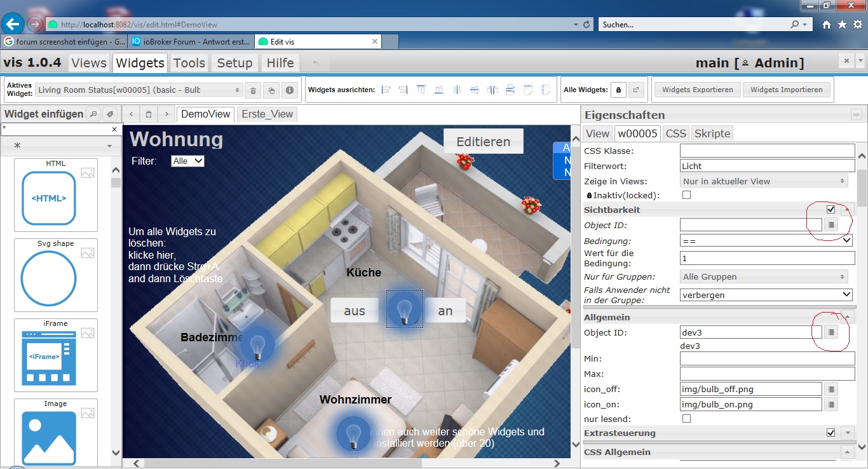The height and width of the screenshot is (469, 868).
Task: Click the Filterwort input field
Action: (x=766, y=166)
